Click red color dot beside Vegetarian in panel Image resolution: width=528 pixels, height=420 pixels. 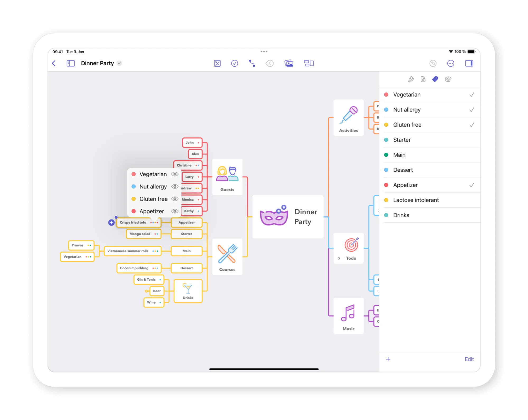(386, 95)
